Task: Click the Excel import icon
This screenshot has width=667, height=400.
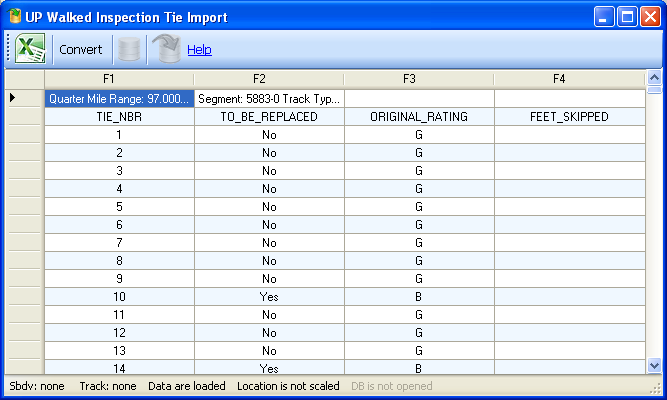Action: tap(29, 49)
